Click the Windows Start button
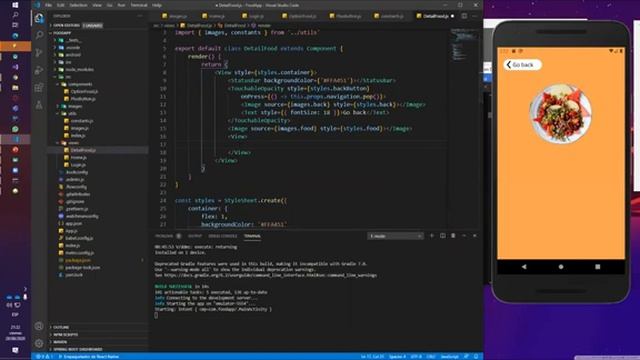The image size is (640, 360). pyautogui.click(x=15, y=5)
